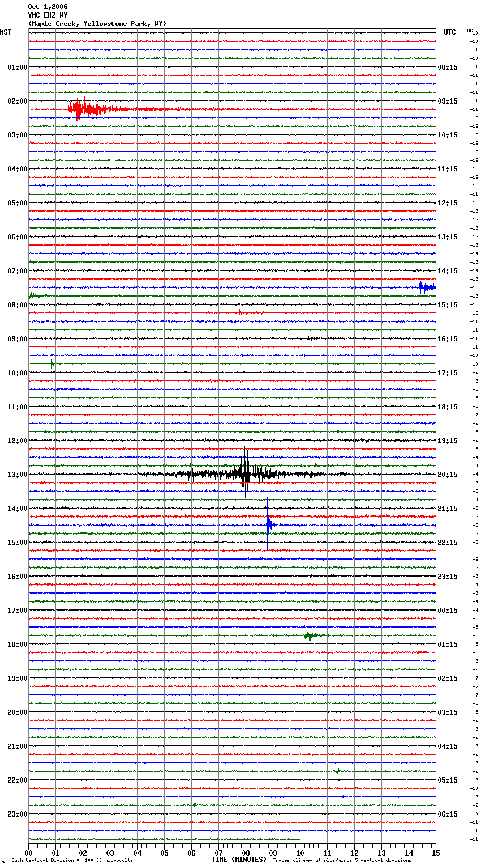Click the "00" minute tick on the time axis
481x868 pixels.
28,852
